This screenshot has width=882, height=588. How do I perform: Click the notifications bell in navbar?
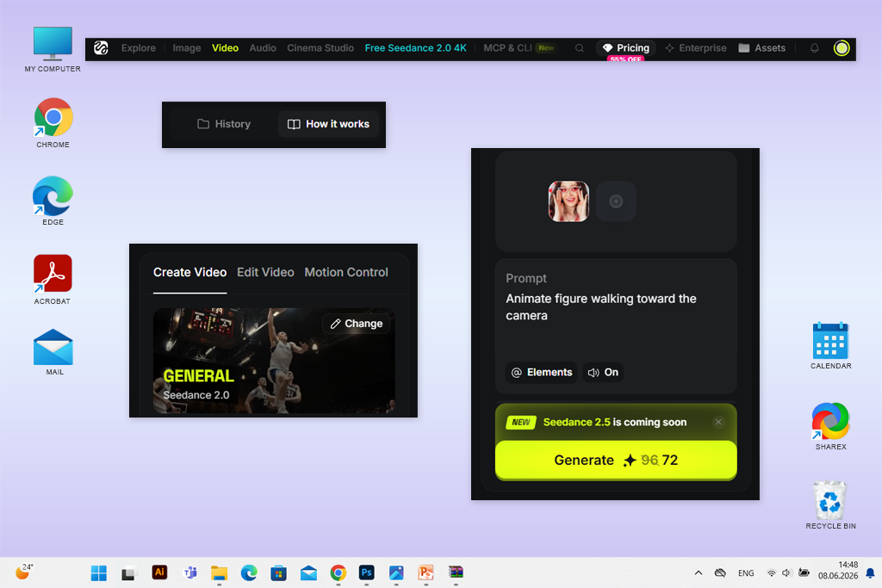click(815, 48)
